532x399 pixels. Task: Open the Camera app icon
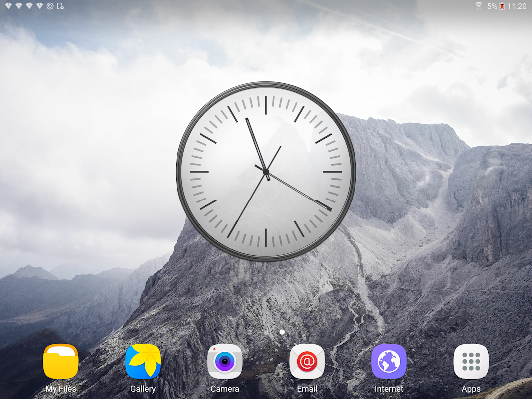[225, 361]
